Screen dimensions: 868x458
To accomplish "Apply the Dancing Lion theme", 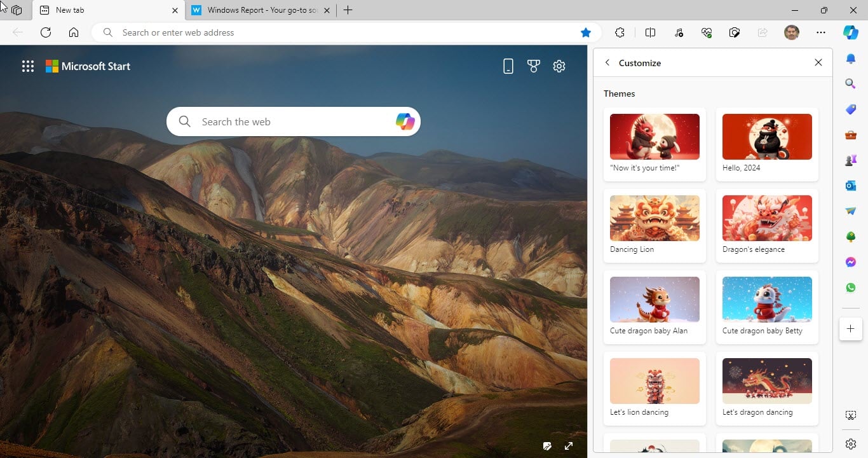I will pos(654,226).
